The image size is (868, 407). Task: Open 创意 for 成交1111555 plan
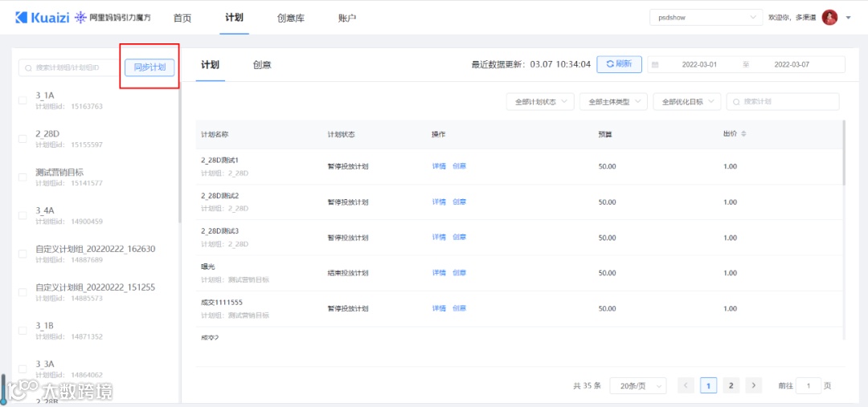[x=460, y=308]
